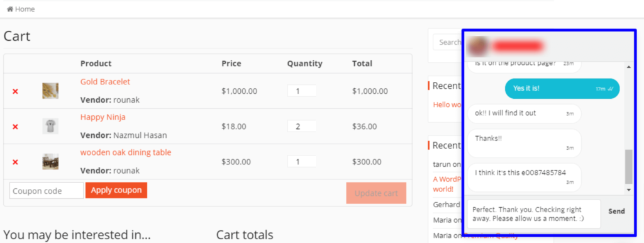Click chat scrollbar up arrow
Viewport: 644px width, 243px height.
(x=628, y=67)
